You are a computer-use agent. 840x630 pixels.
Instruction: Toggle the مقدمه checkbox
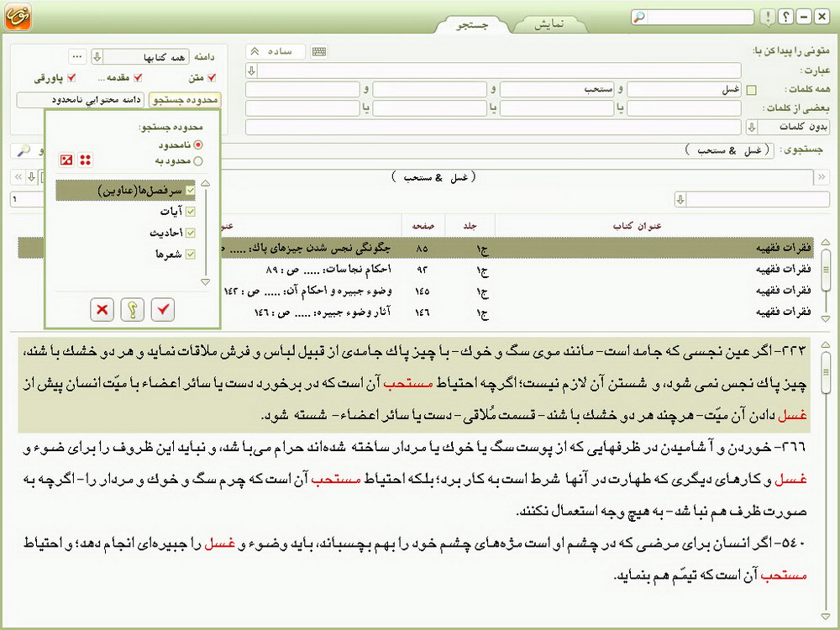pos(138,77)
